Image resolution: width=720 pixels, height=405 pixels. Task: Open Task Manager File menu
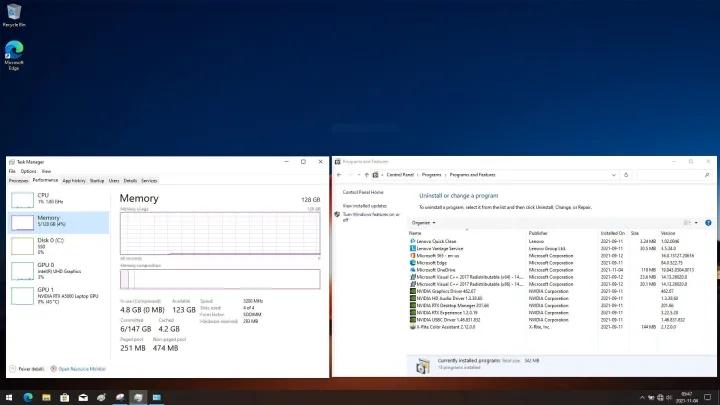[12, 171]
